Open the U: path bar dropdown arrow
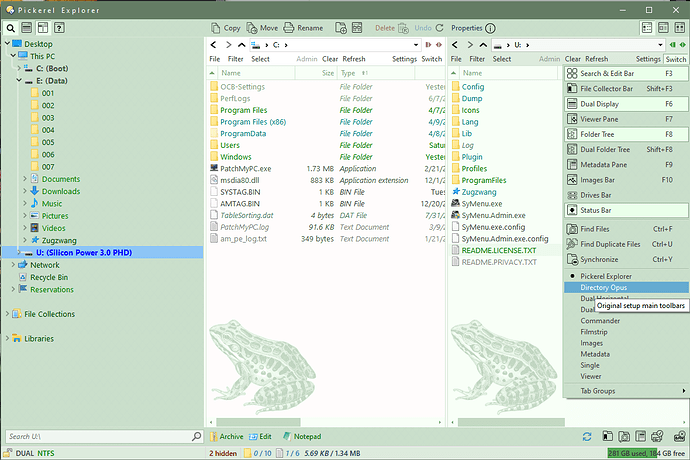Viewport: 690px width, 460px height. [661, 45]
